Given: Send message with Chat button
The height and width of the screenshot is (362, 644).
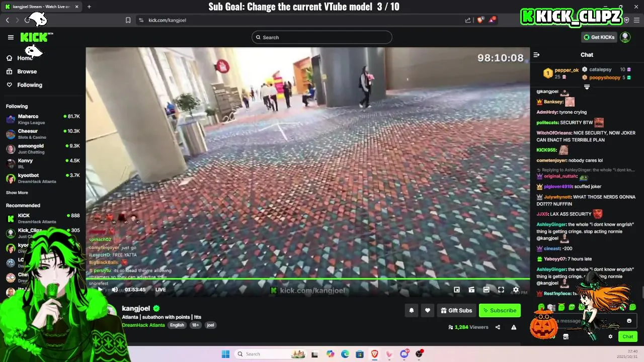Looking at the screenshot, I should 628,337.
